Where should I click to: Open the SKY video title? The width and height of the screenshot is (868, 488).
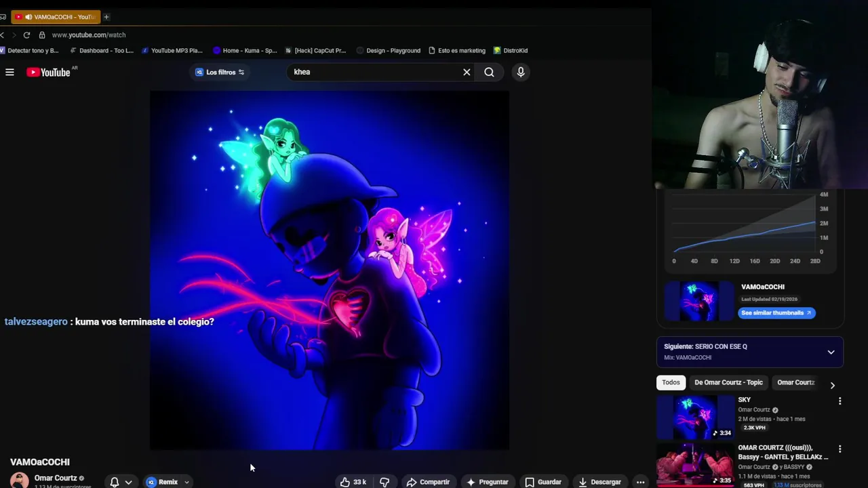click(x=745, y=400)
